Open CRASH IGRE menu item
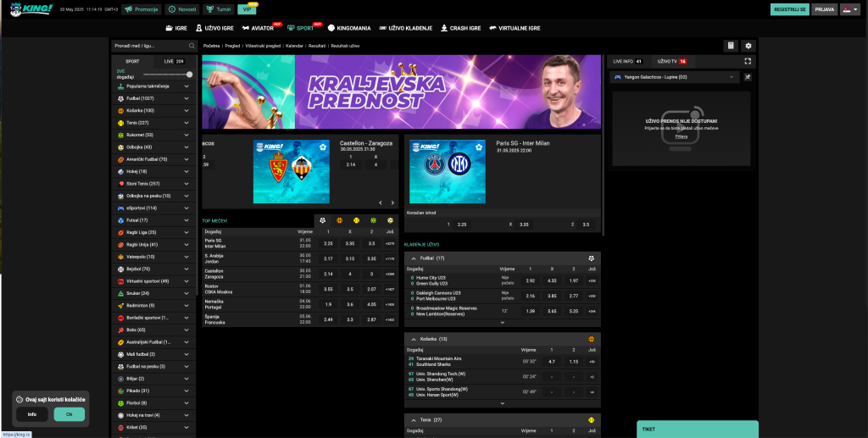 pyautogui.click(x=460, y=28)
